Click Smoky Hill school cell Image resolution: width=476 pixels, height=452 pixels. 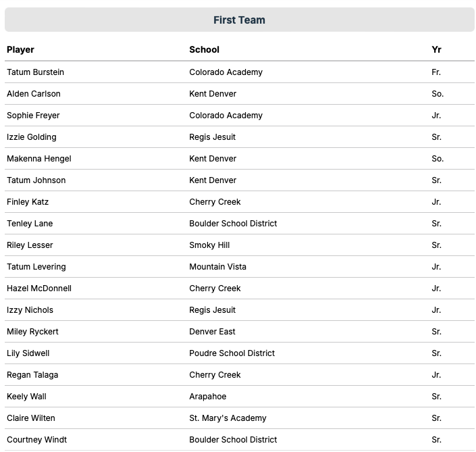click(x=209, y=245)
